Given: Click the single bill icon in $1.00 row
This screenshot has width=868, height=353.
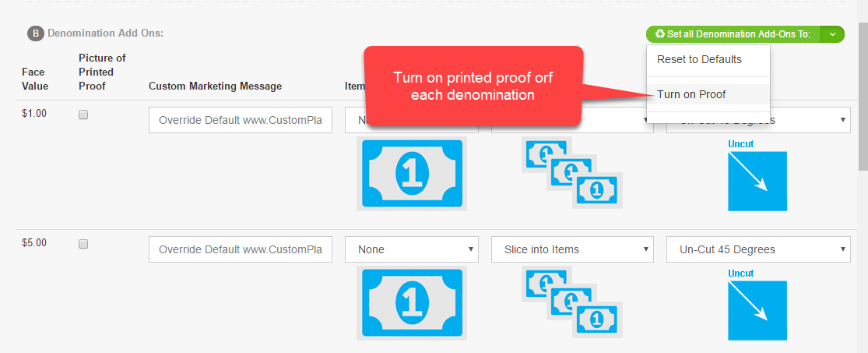Looking at the screenshot, I should tap(411, 174).
